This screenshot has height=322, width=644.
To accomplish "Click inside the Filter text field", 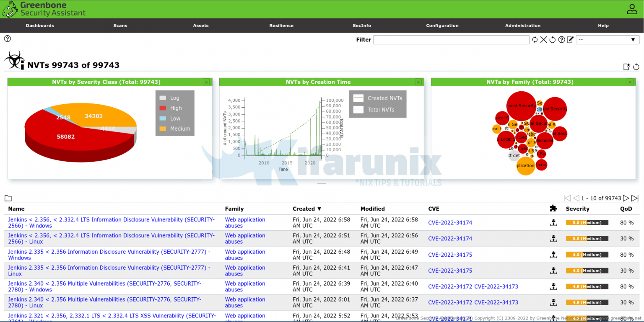I will (451, 40).
